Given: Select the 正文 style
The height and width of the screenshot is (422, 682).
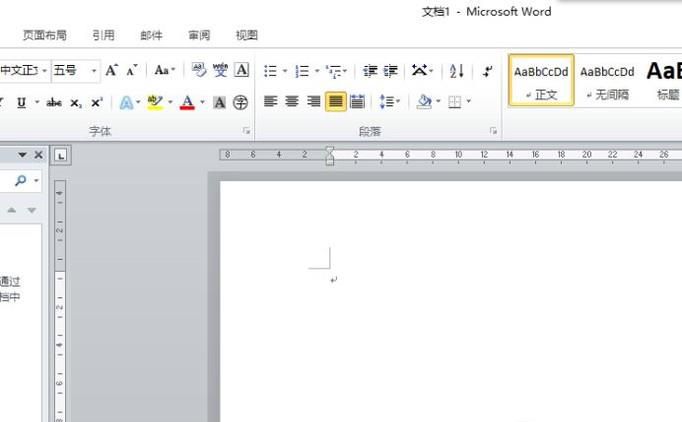Looking at the screenshot, I should 541,80.
